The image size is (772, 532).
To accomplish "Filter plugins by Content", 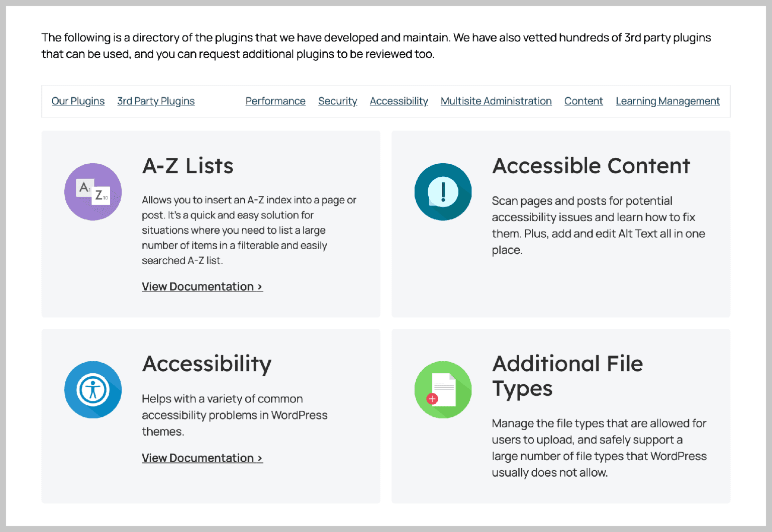I will click(x=584, y=101).
